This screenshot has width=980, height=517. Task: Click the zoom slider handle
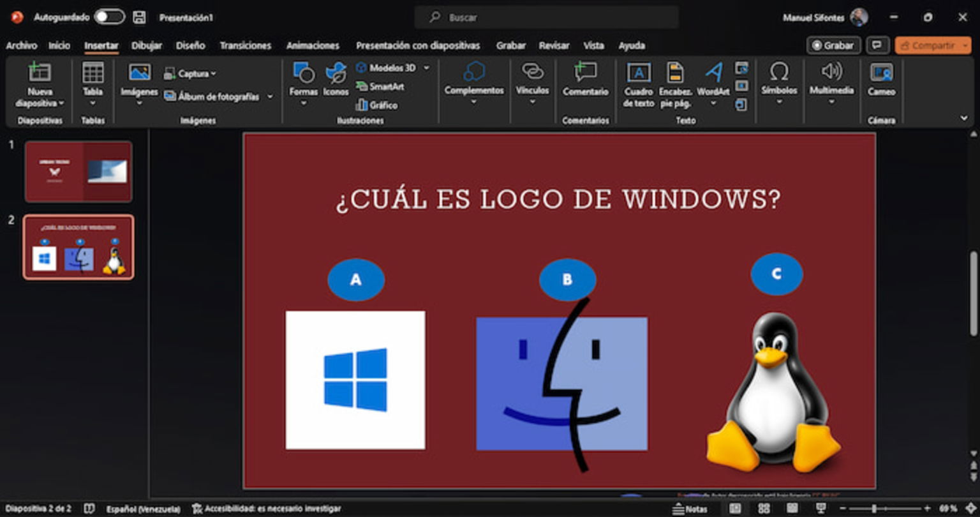[x=874, y=509]
